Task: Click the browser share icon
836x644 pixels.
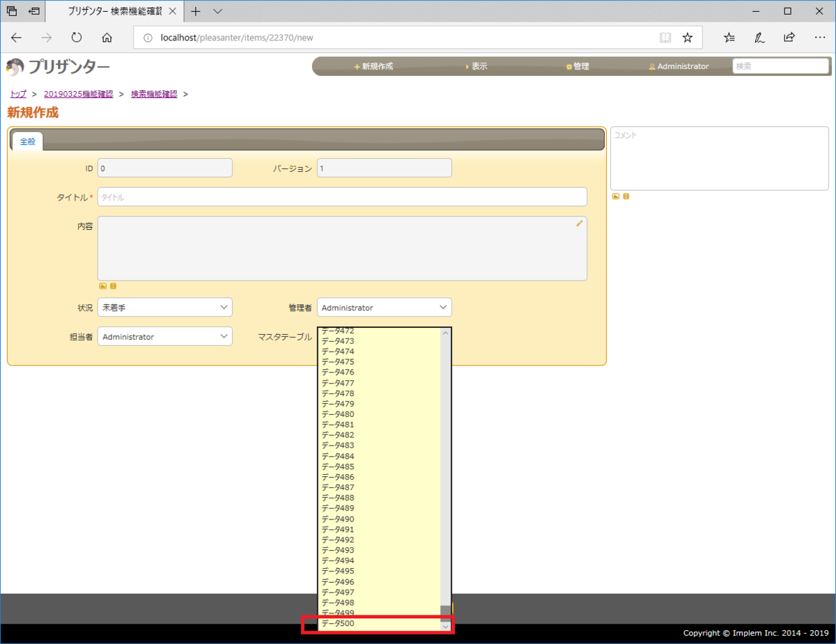Action: tap(789, 38)
